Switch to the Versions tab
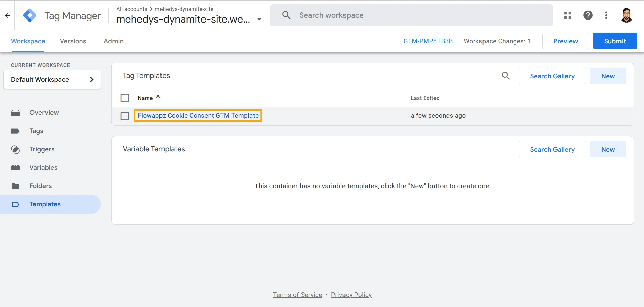644x307 pixels. (73, 41)
